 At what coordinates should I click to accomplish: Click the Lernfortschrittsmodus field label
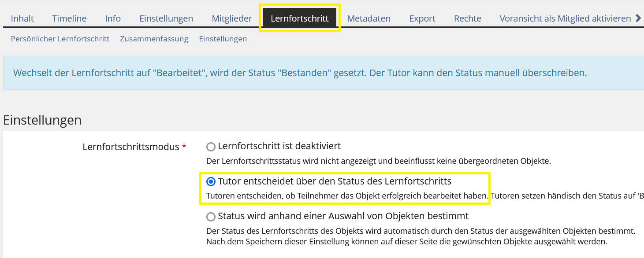tap(131, 147)
